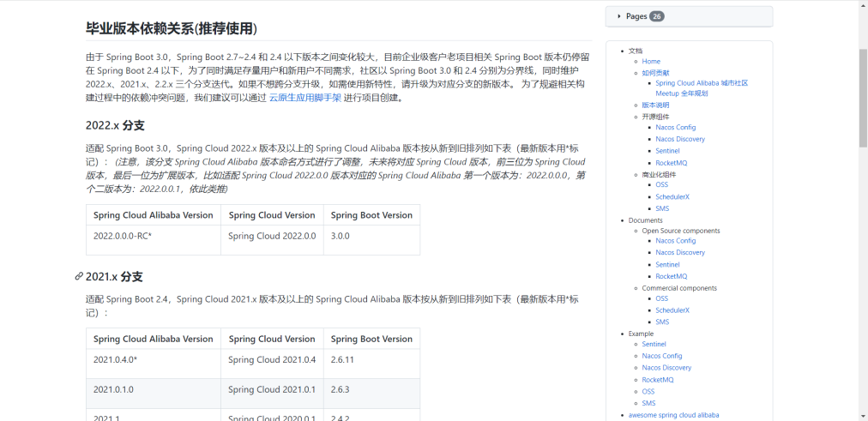Open the Home wiki link
Viewport: 868px width, 421px height.
(651, 62)
